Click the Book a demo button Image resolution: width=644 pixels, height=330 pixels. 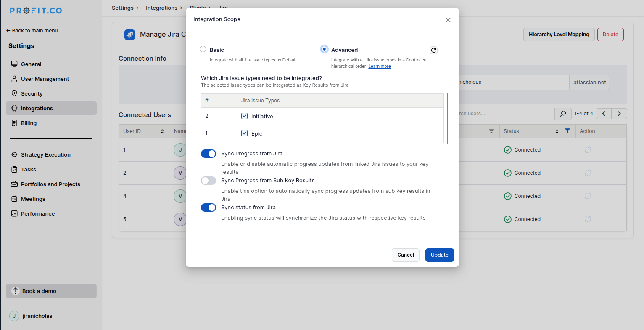tap(51, 291)
